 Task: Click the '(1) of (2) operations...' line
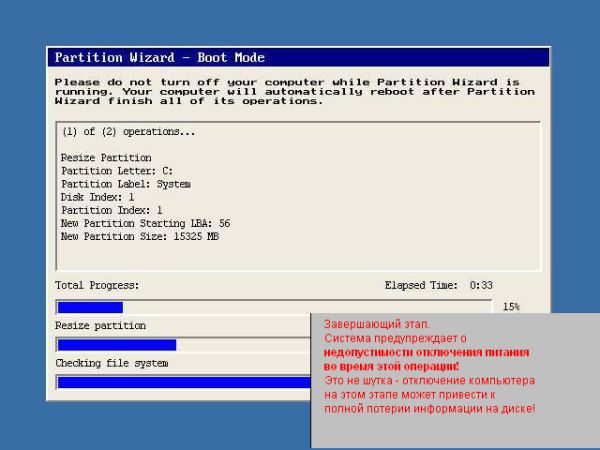point(129,132)
